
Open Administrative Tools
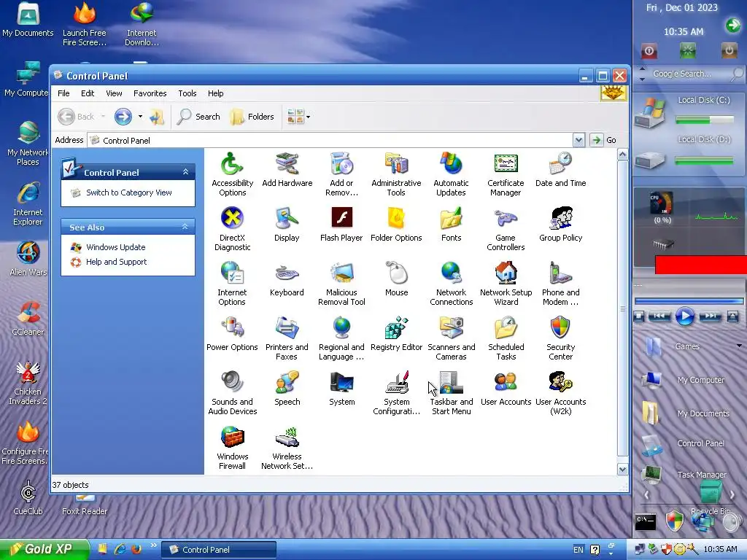coord(396,174)
